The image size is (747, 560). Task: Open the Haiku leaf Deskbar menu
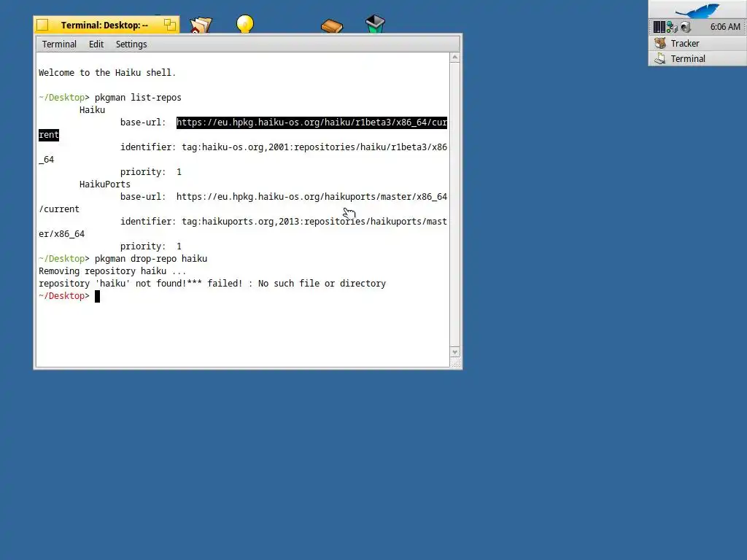click(x=697, y=10)
